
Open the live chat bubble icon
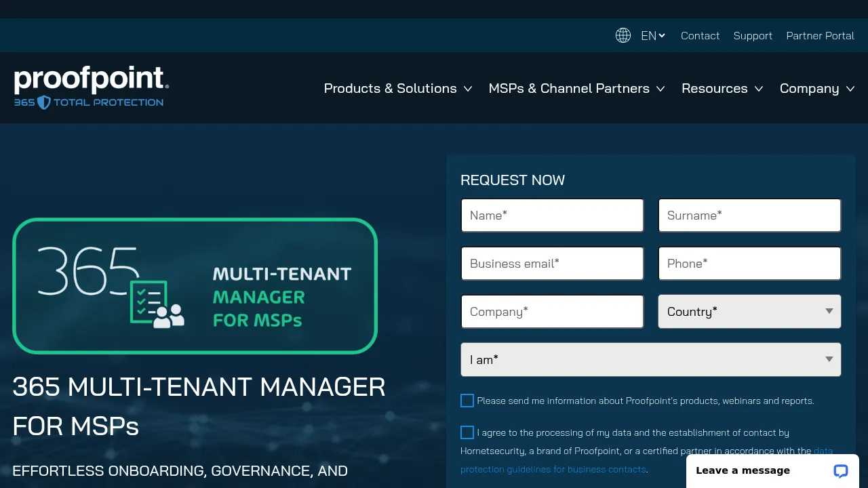(841, 471)
